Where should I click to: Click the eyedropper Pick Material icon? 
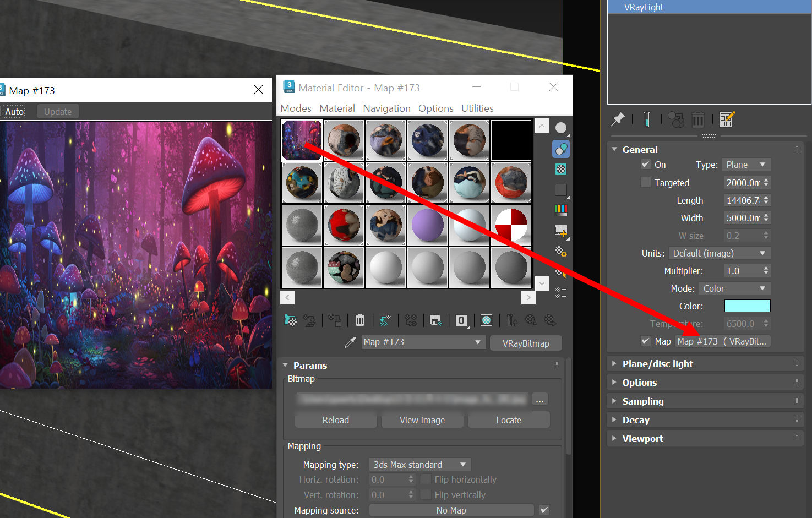(350, 342)
